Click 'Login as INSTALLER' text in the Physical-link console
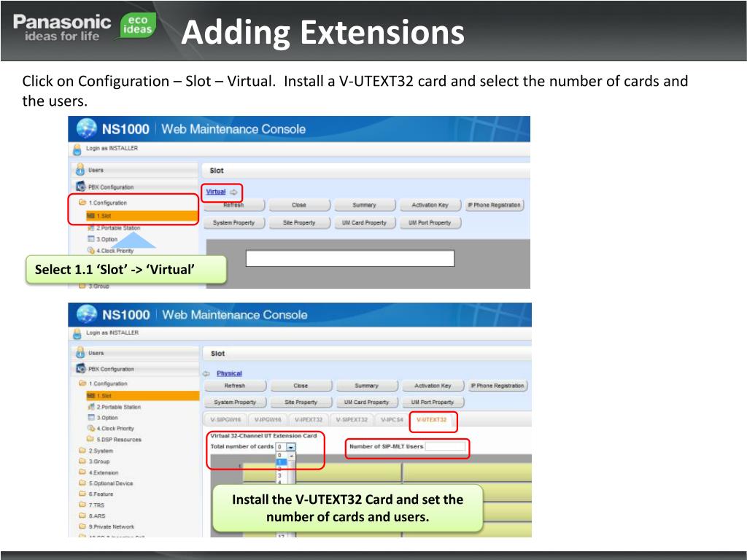Viewport: 747px width, 560px height. pos(112,332)
